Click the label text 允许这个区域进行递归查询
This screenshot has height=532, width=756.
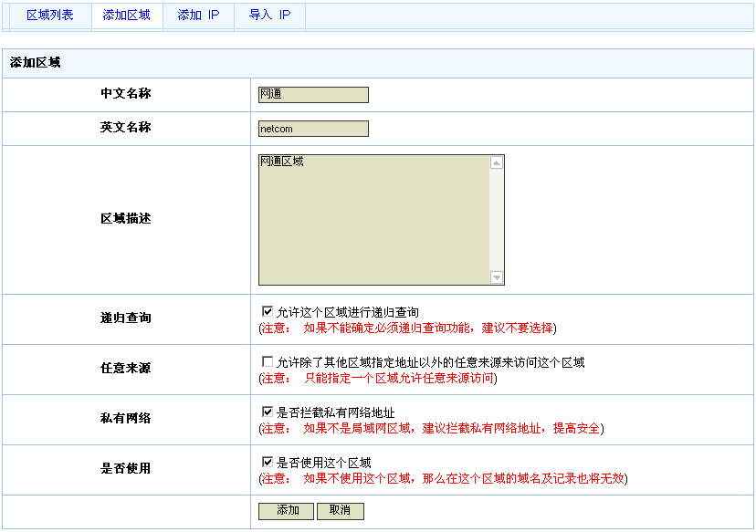[x=348, y=312]
